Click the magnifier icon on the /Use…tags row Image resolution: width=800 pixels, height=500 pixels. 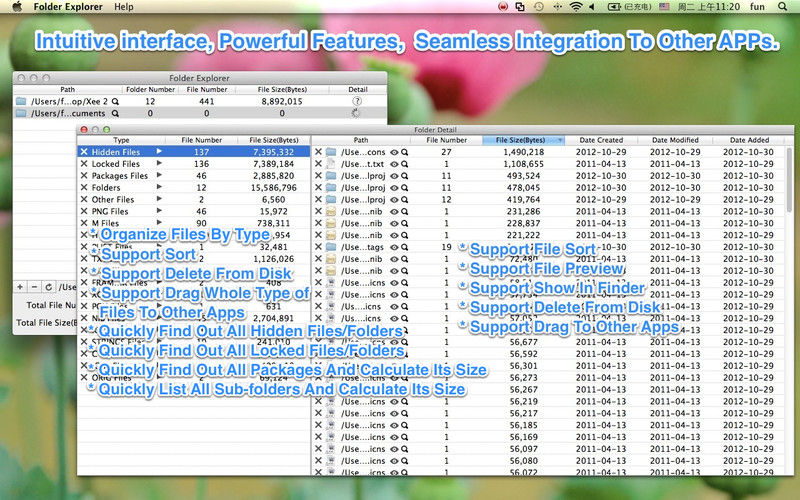(405, 247)
